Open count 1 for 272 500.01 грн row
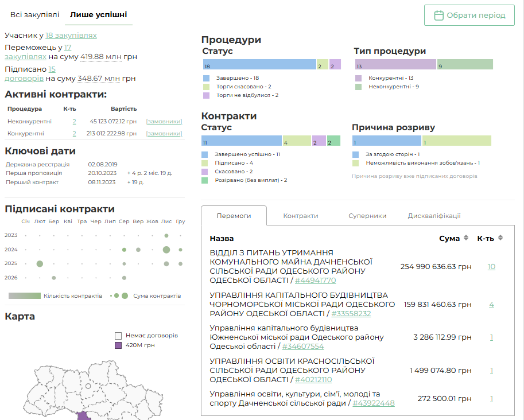 pos(492,399)
